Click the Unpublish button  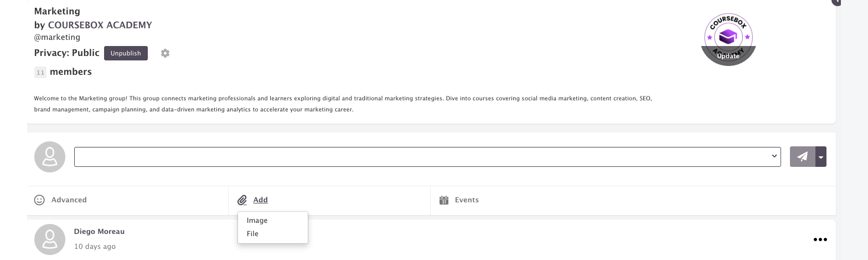(x=126, y=53)
